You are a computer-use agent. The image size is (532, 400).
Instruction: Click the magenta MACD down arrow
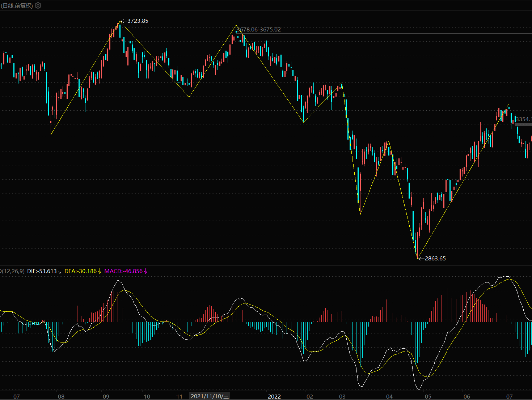pos(146,271)
